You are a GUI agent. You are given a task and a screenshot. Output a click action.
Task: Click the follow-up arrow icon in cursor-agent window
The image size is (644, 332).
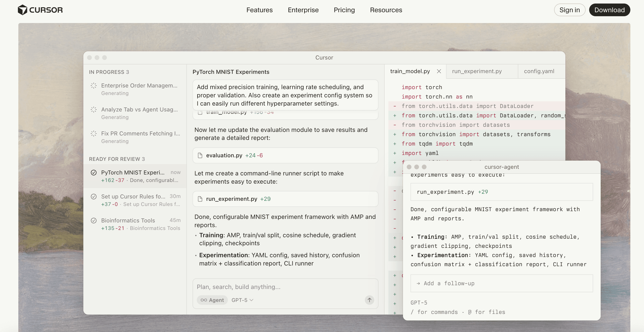(418, 283)
